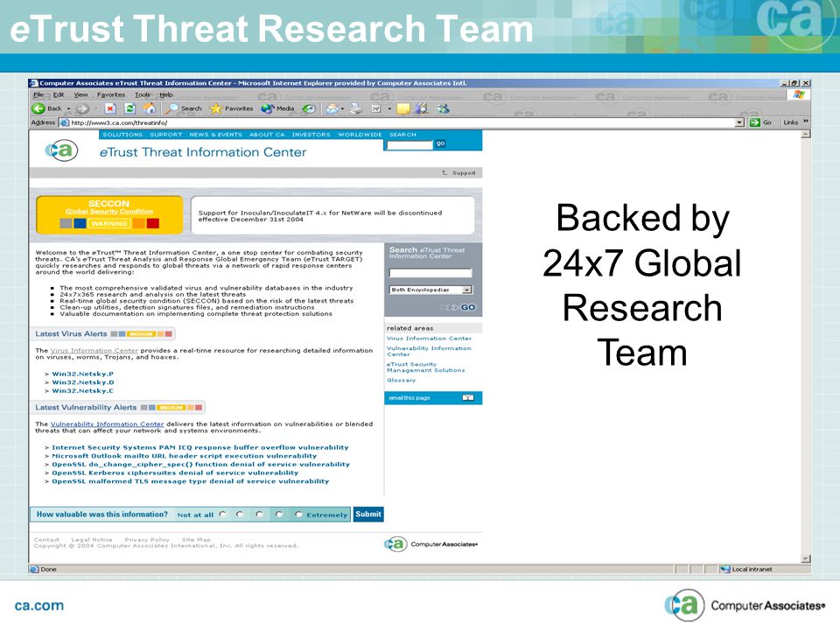Viewport: 840px width, 630px height.
Task: Open the Back button history dropdown arrow
Action: click(68, 108)
